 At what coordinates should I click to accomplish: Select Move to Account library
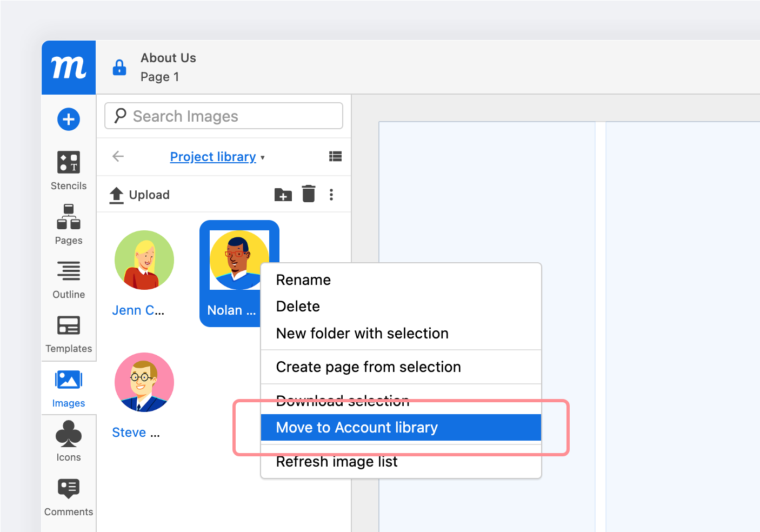(x=357, y=427)
